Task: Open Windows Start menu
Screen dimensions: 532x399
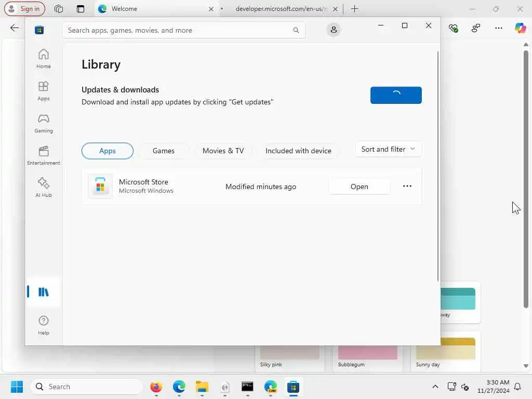Action: (x=17, y=387)
